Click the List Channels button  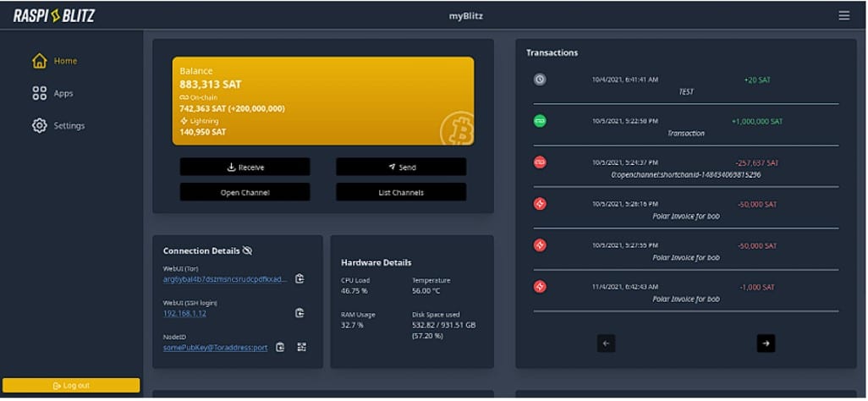tap(401, 192)
